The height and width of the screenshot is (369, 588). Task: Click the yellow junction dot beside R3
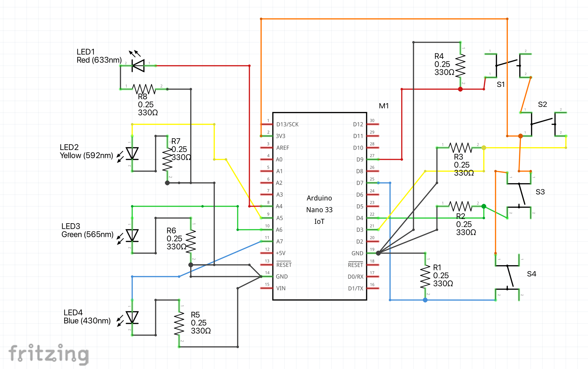point(484,148)
